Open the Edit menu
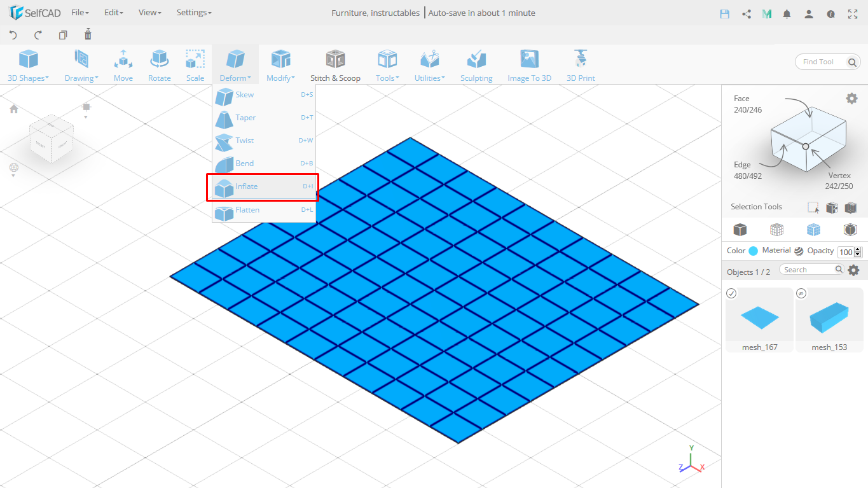868x488 pixels. (114, 13)
